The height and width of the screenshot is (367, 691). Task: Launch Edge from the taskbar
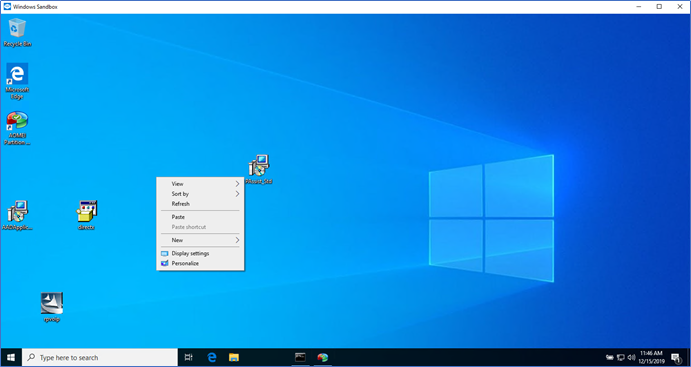[x=212, y=357]
